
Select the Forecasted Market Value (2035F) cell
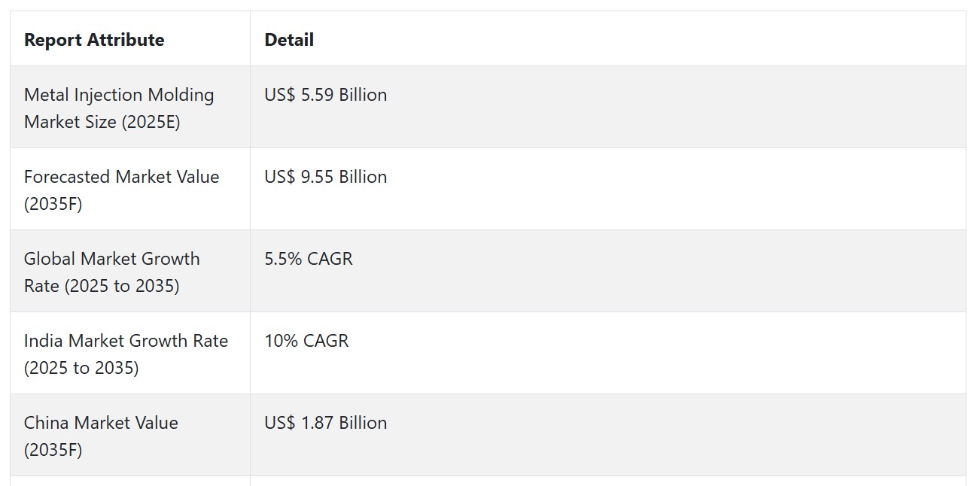(x=130, y=189)
